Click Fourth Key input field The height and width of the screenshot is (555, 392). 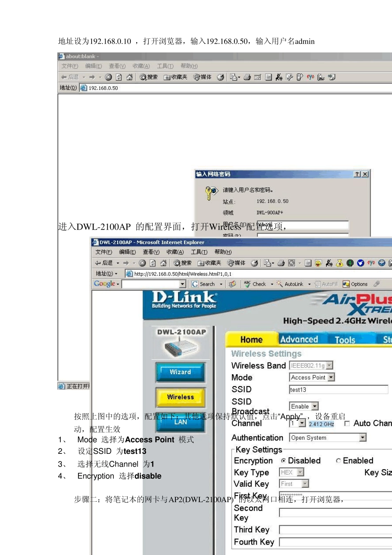click(x=335, y=542)
